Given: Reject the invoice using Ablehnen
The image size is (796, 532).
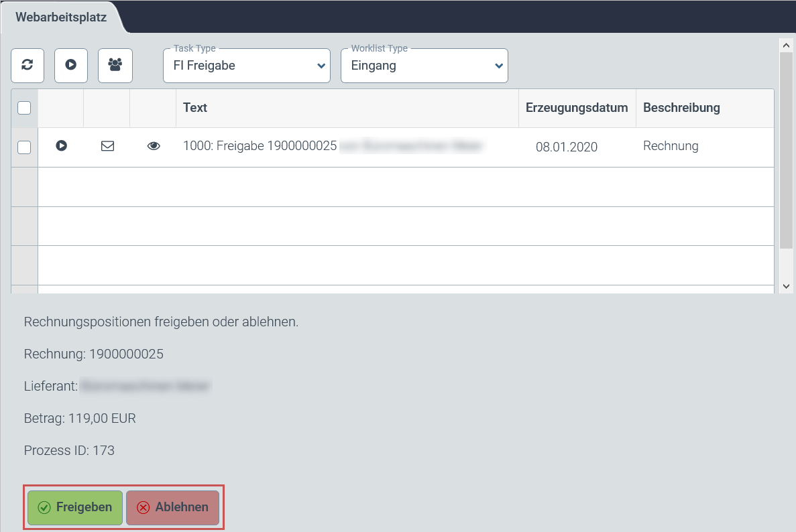Looking at the screenshot, I should pyautogui.click(x=172, y=508).
